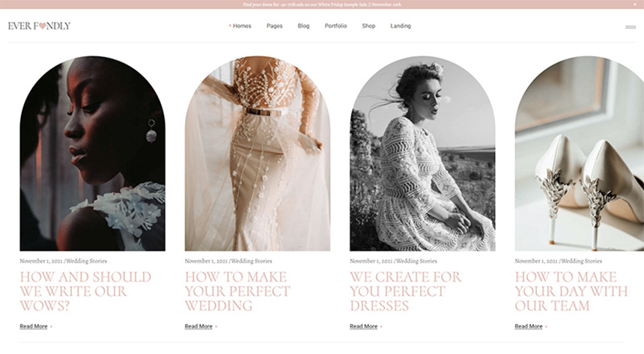This screenshot has width=644, height=354.
Task: Open "How to Make Your Day With Our Team"
Action: (x=571, y=291)
